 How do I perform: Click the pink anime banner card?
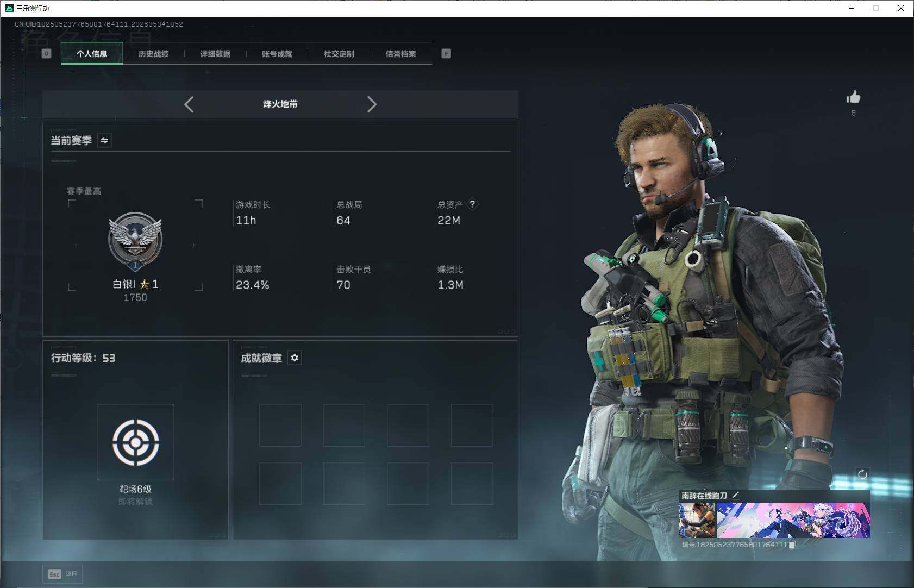click(x=793, y=520)
